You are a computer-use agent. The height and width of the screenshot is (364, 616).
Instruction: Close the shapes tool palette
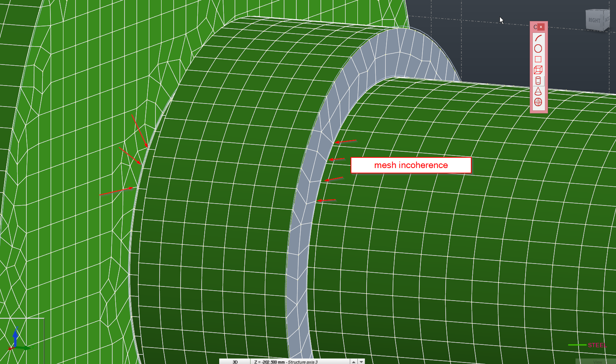pos(541,27)
